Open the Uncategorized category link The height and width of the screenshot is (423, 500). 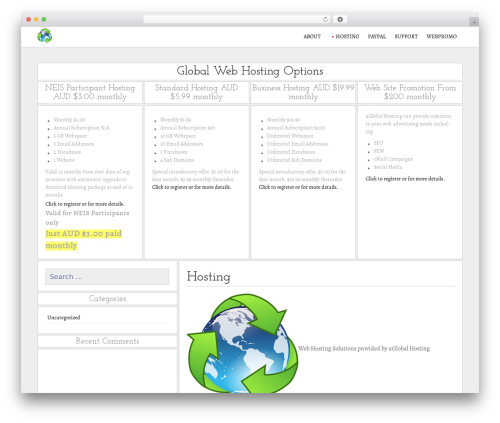point(64,318)
